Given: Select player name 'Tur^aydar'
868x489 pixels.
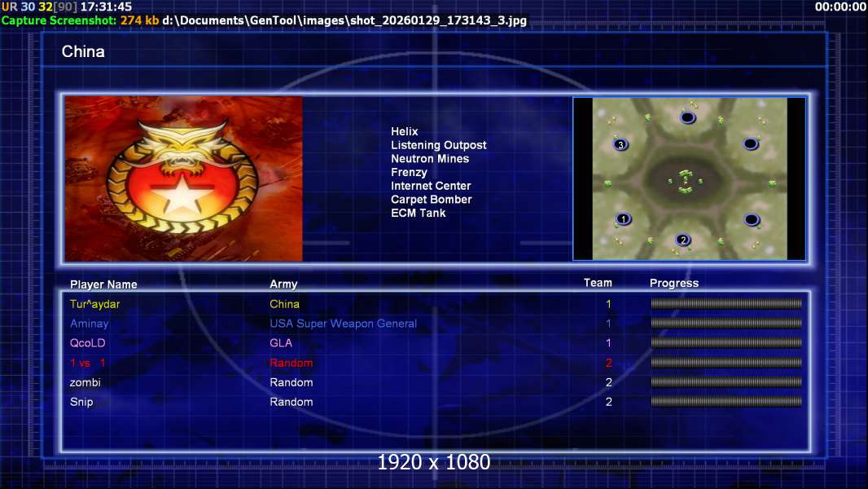Looking at the screenshot, I should (x=94, y=304).
